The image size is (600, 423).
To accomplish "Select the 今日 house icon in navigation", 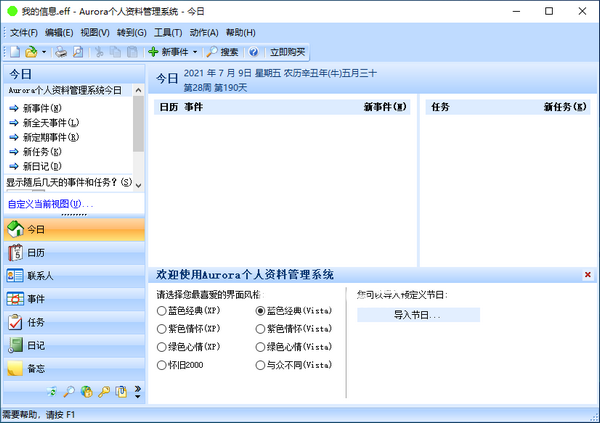I will coord(15,229).
